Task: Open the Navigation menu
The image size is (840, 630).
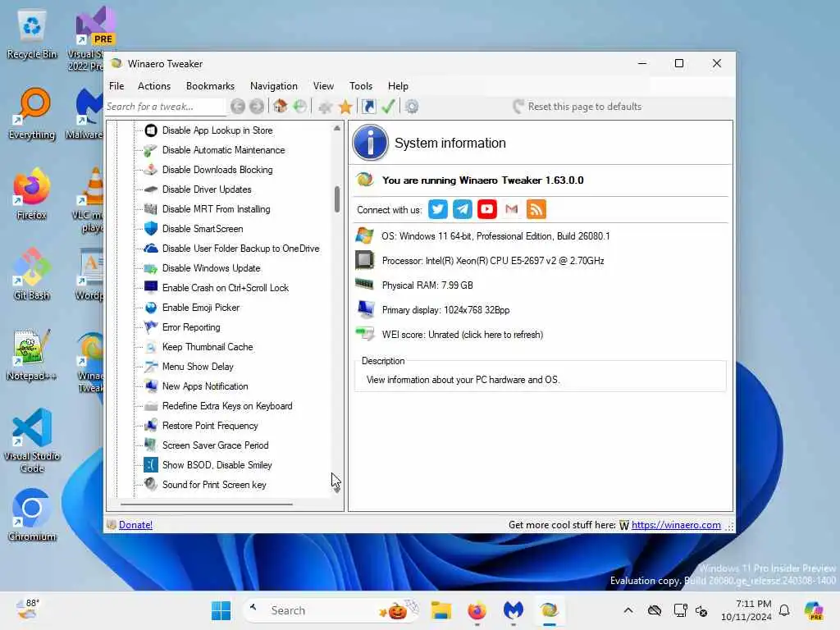Action: [274, 85]
